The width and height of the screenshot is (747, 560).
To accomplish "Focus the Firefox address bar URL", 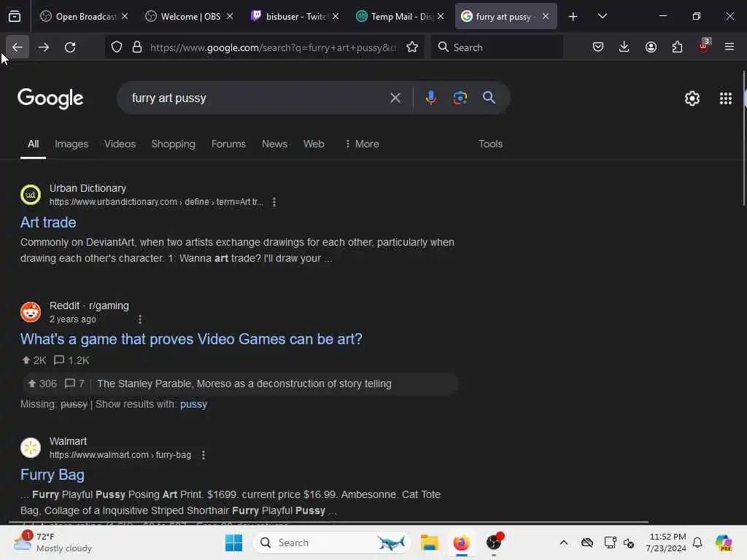I will tap(273, 47).
